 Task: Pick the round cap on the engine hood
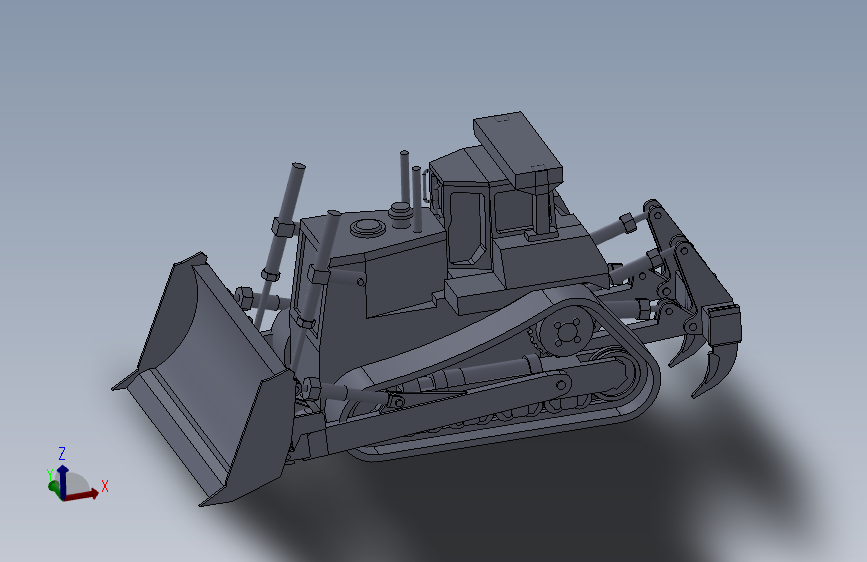[x=367, y=227]
